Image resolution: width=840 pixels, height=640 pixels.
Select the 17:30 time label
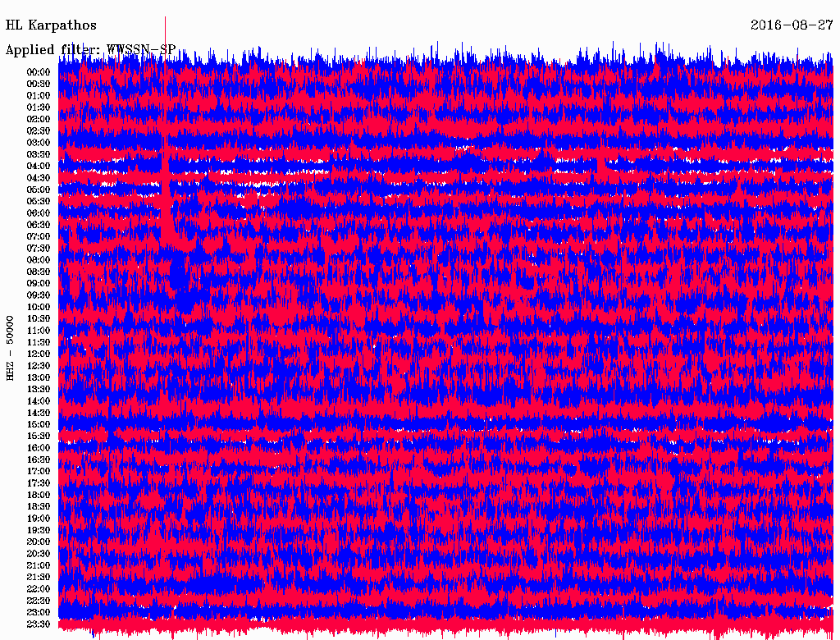point(39,483)
